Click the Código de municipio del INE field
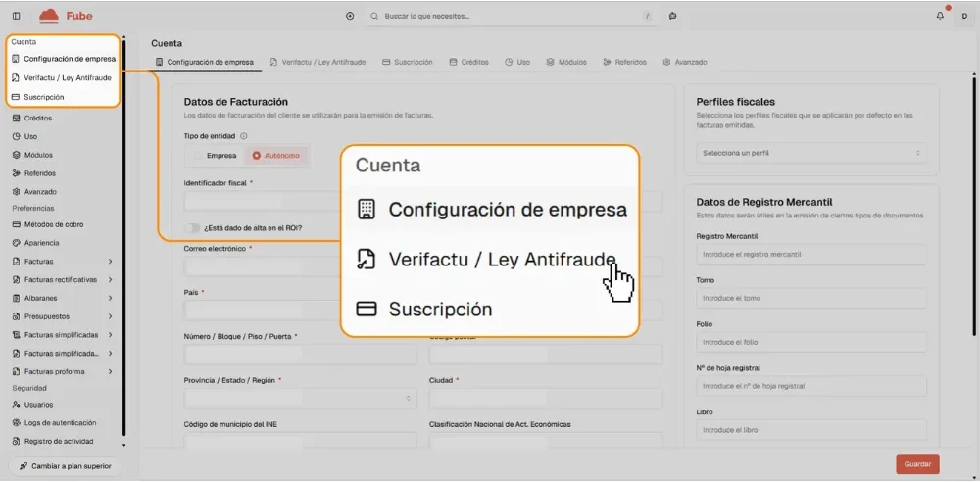980x482 pixels. click(300, 442)
